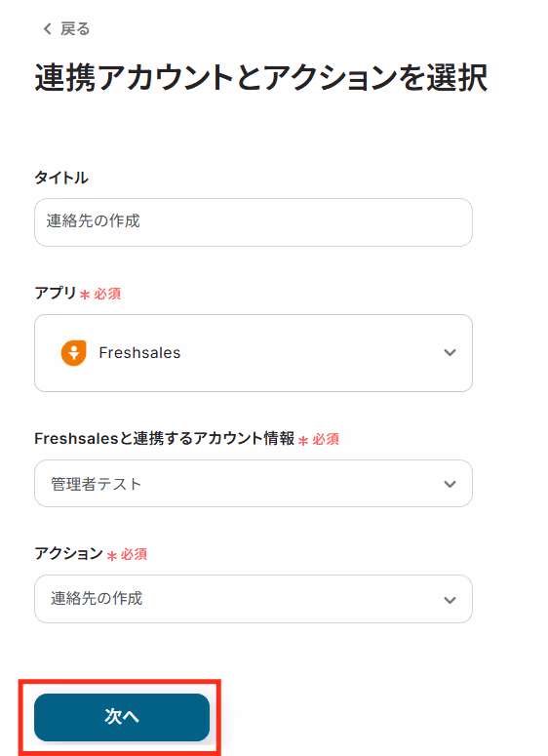Click the アクション field label

tap(68, 553)
